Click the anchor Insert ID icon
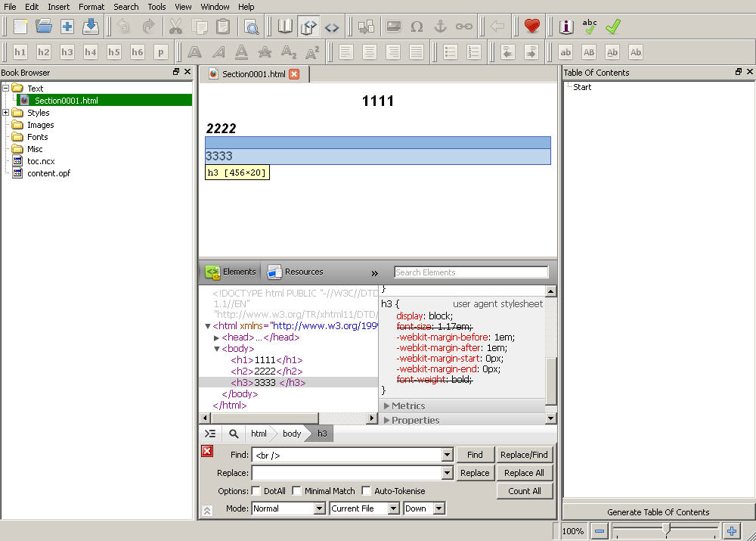Viewport: 756px width, 541px height. tap(440, 26)
